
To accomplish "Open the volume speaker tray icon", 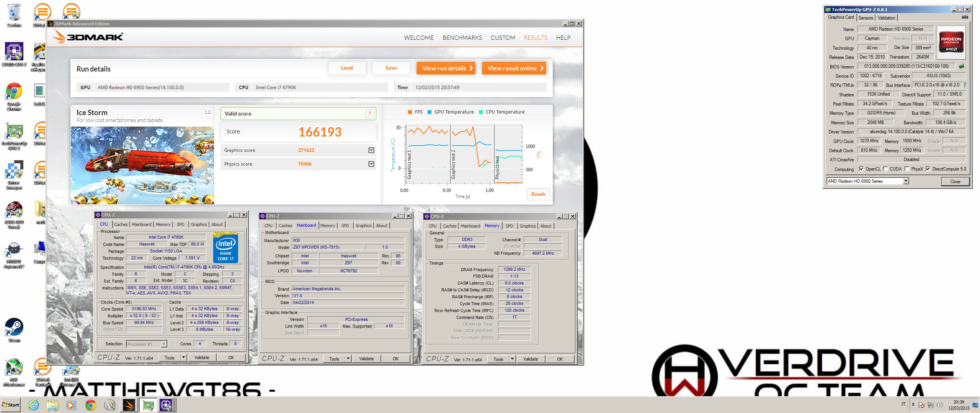I will [x=939, y=405].
